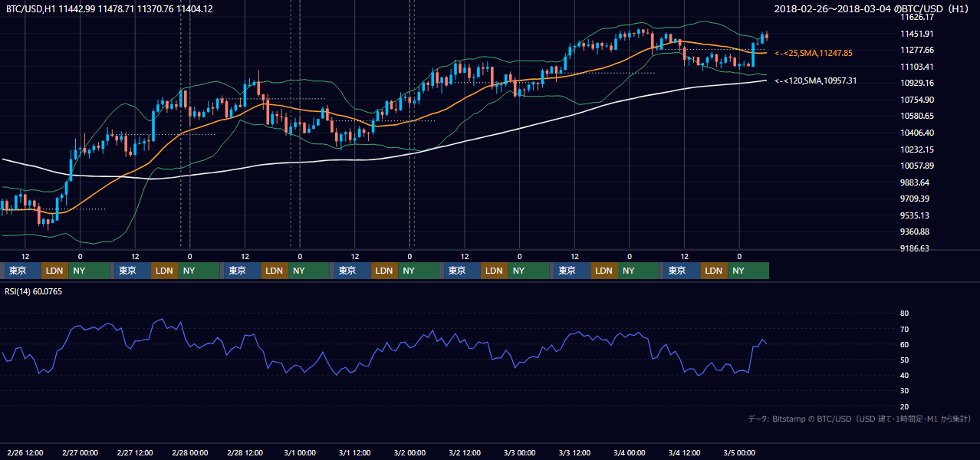This screenshot has height=460, width=980.
Task: Click the RSI(14) 60.0765 indicator label
Action: pyautogui.click(x=34, y=291)
